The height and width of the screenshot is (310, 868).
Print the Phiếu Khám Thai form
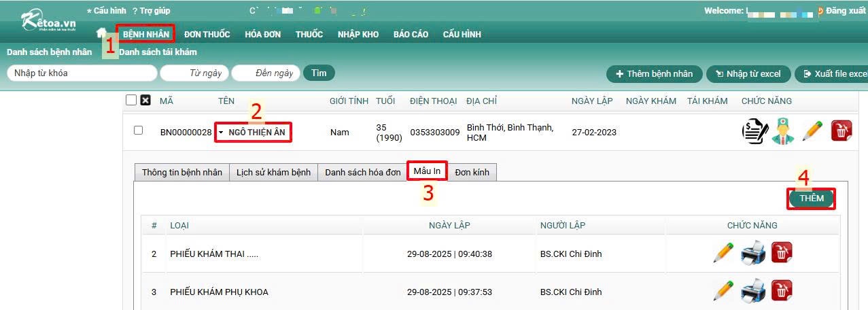coord(753,254)
